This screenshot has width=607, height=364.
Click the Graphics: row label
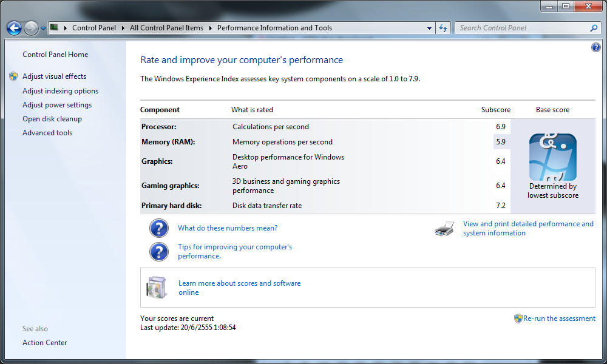[157, 161]
